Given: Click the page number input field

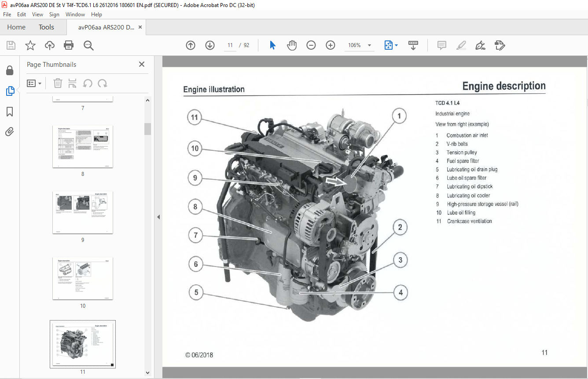Looking at the screenshot, I should (x=230, y=45).
